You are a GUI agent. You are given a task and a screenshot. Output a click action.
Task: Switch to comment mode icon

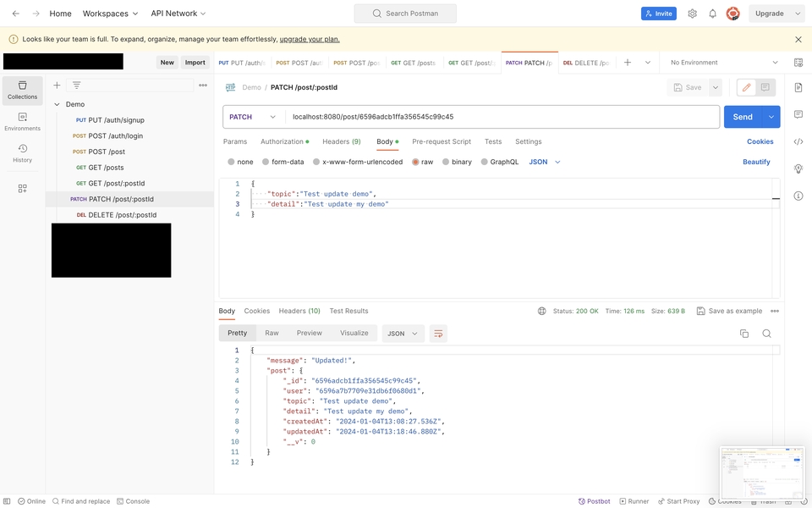(765, 87)
